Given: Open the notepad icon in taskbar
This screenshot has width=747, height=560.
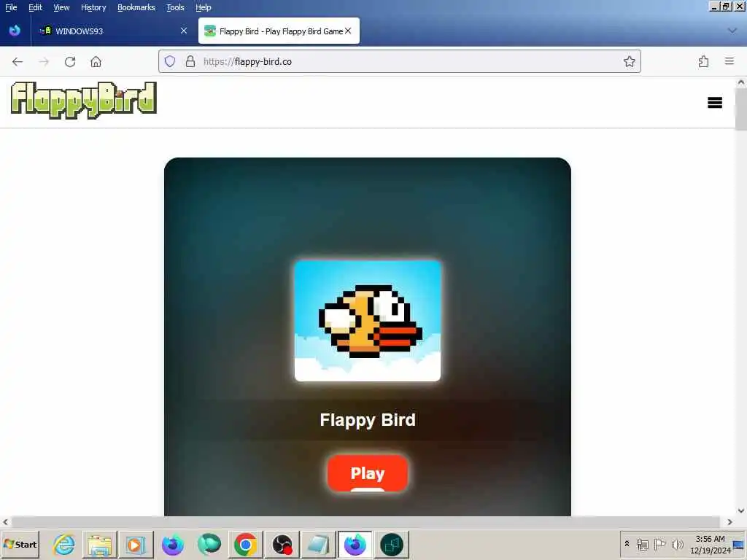Looking at the screenshot, I should 318,544.
